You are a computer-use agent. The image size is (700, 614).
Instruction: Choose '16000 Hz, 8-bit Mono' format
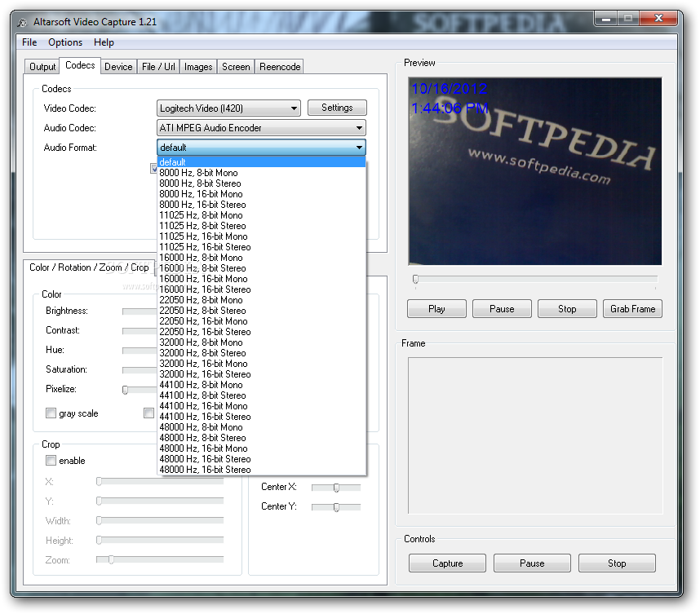[x=261, y=258]
